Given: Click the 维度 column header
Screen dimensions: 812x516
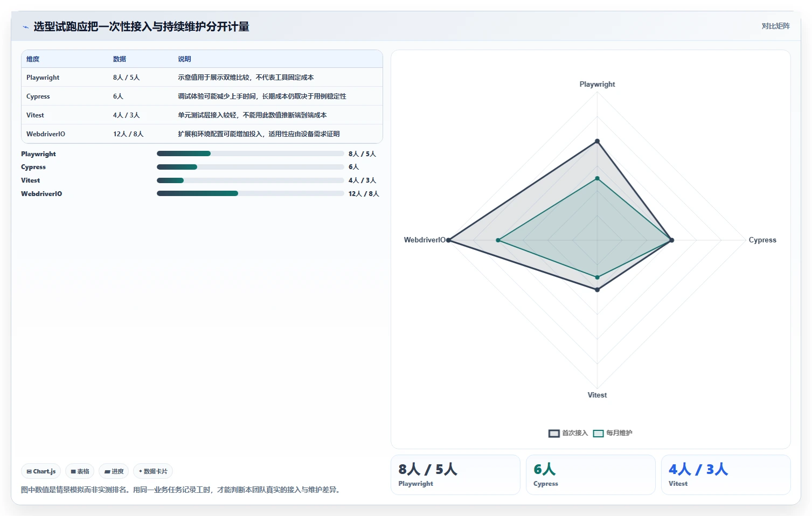Looking at the screenshot, I should pyautogui.click(x=33, y=59).
